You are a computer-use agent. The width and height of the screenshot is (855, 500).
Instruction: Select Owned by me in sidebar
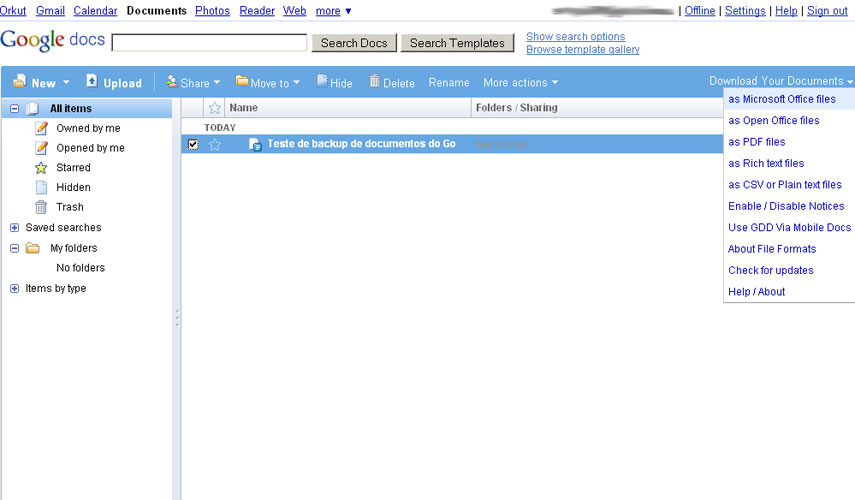(88, 128)
